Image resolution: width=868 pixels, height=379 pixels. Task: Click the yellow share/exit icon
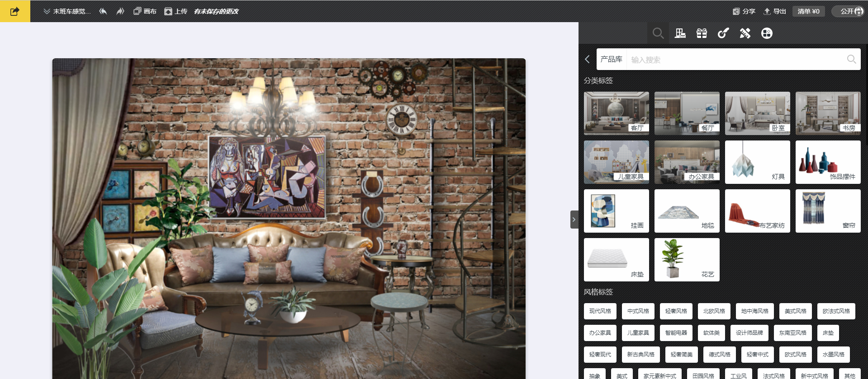click(x=15, y=11)
